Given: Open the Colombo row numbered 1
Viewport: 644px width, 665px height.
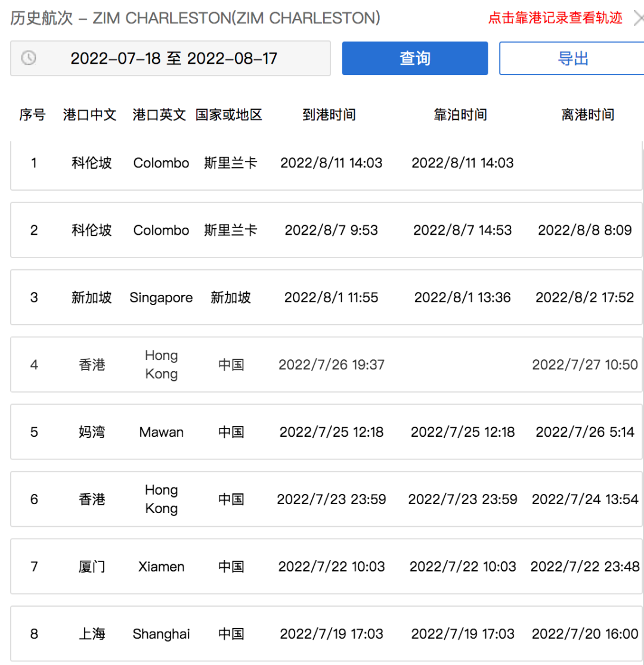Looking at the screenshot, I should coord(322,163).
